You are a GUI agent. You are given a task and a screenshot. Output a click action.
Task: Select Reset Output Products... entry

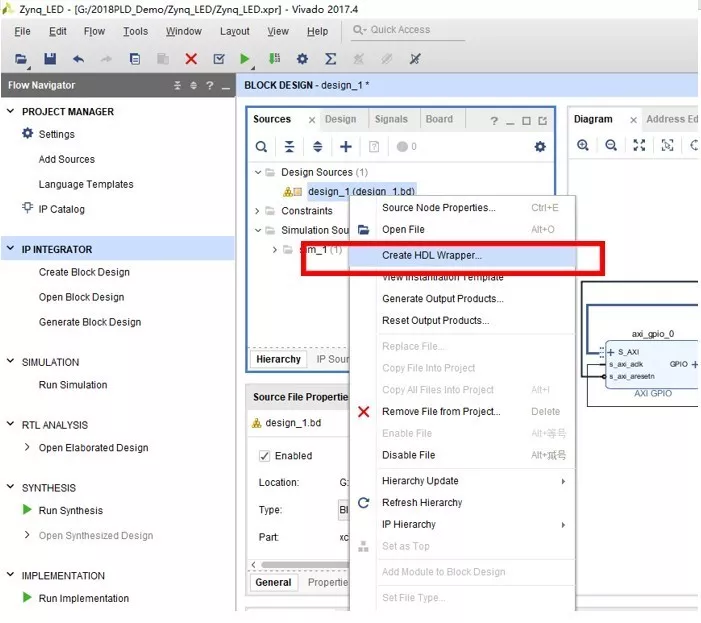462,320
